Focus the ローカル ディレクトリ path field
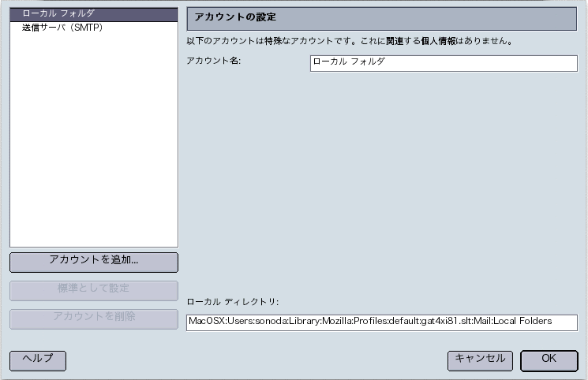Viewport: 588px width, 380px height. coord(382,322)
